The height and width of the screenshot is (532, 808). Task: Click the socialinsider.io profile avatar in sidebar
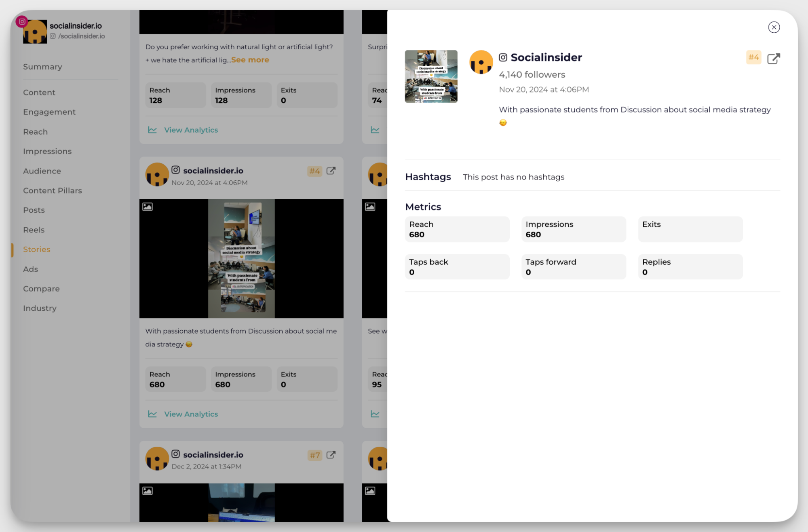pyautogui.click(x=35, y=32)
